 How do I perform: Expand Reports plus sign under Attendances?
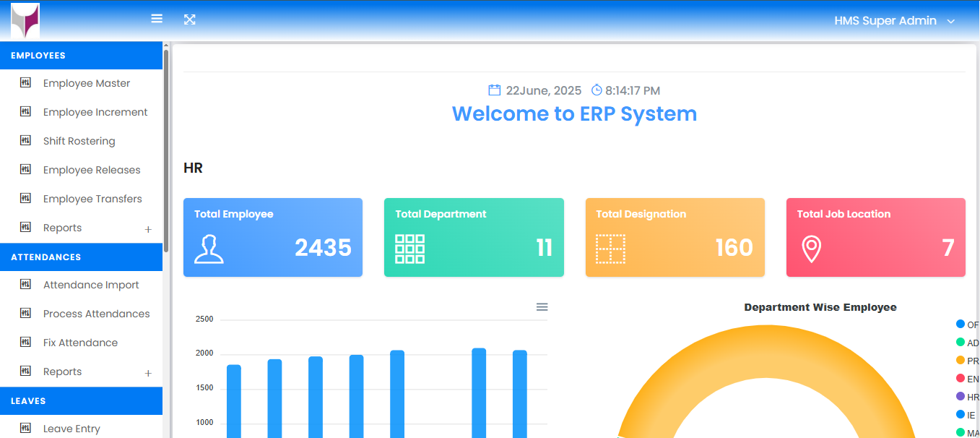148,373
